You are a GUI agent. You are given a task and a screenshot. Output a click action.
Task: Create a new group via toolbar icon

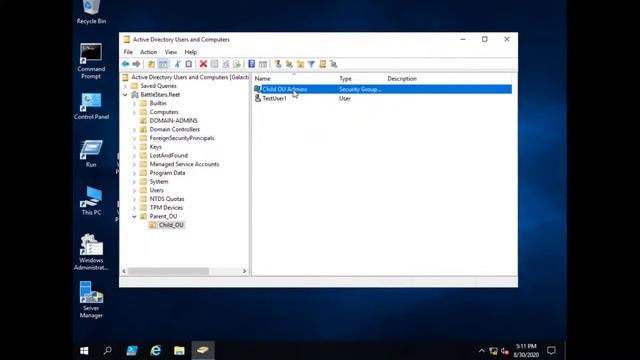[x=289, y=64]
